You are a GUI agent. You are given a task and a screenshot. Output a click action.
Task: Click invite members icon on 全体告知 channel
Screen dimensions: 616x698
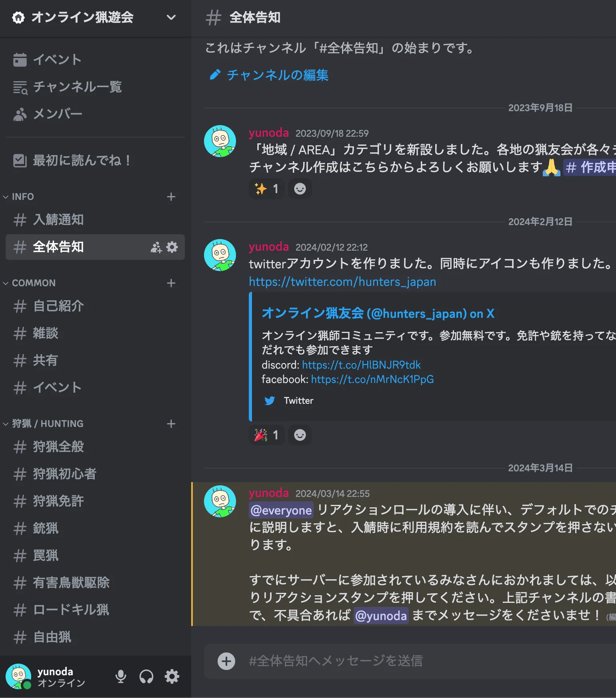[x=156, y=247]
